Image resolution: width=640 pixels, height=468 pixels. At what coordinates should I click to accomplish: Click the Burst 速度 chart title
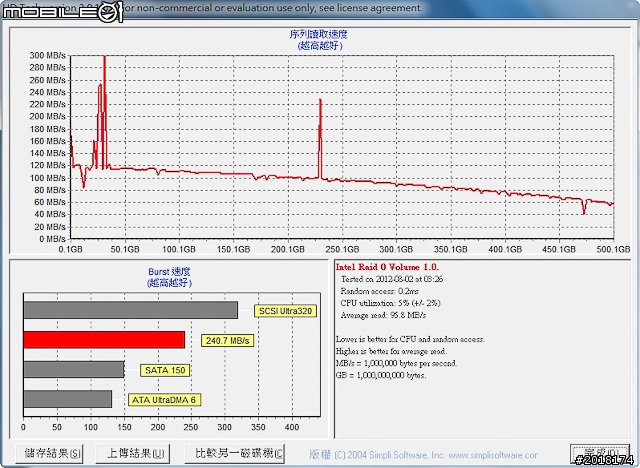(x=169, y=271)
